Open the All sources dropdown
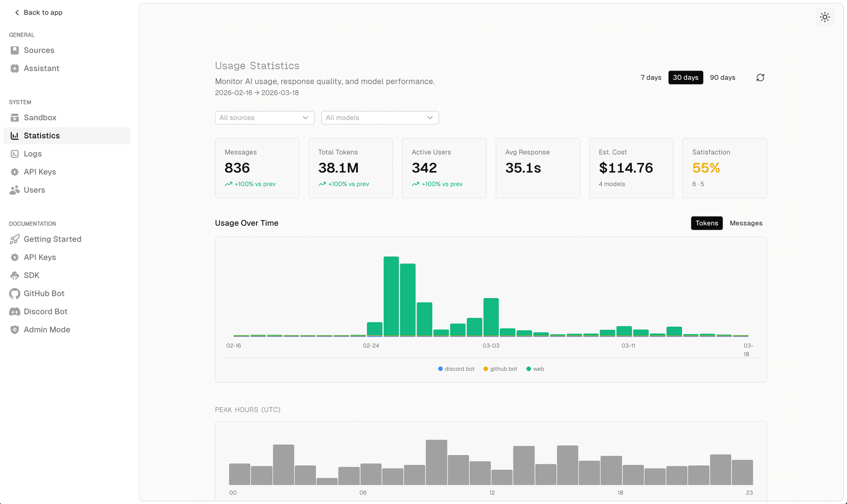The image size is (847, 504). coord(264,118)
